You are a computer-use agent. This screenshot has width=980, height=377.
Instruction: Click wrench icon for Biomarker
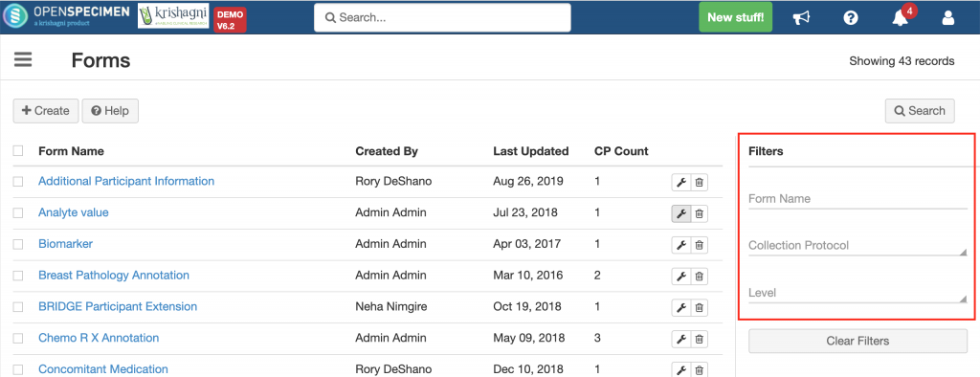pos(681,245)
